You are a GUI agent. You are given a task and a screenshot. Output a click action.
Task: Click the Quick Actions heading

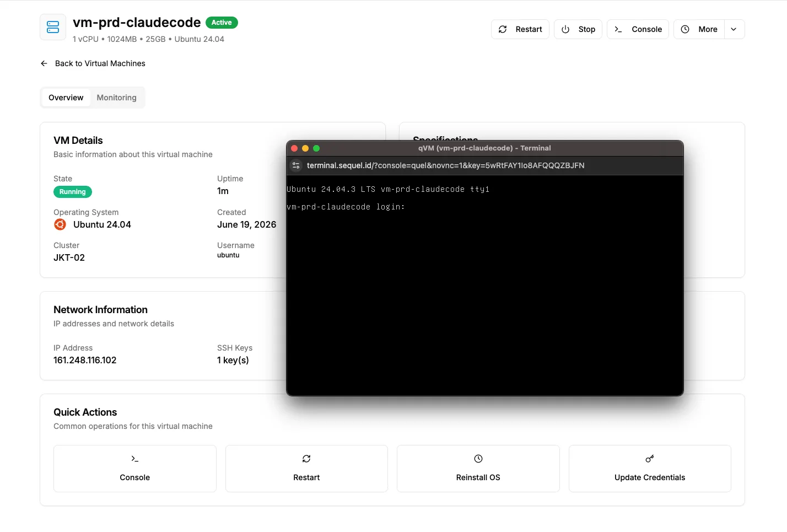(x=85, y=412)
